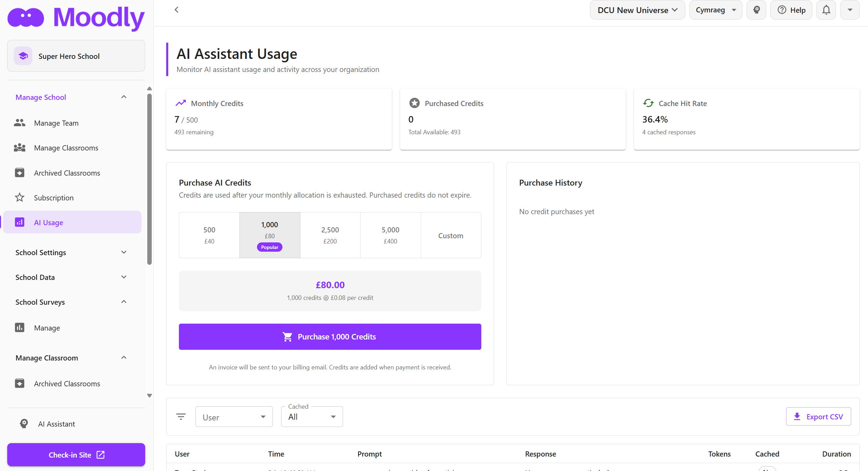Open Manage Classrooms menu item
Screen dimensions: 868x471
click(x=66, y=148)
